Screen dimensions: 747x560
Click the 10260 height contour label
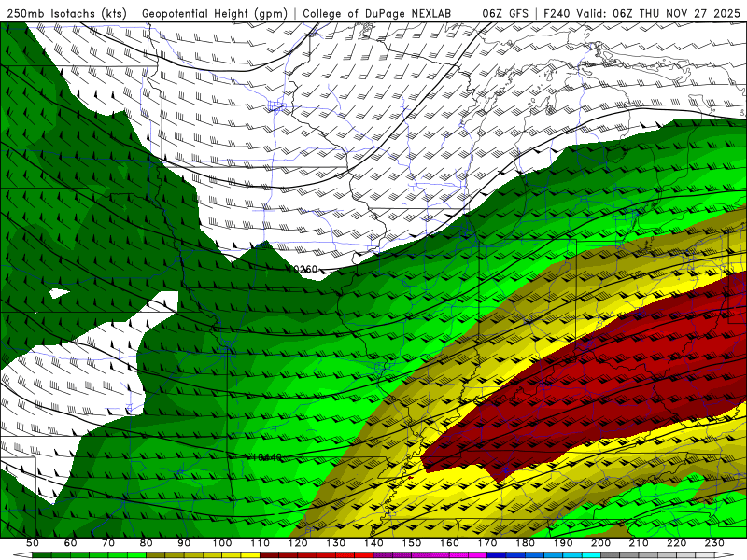(x=303, y=269)
